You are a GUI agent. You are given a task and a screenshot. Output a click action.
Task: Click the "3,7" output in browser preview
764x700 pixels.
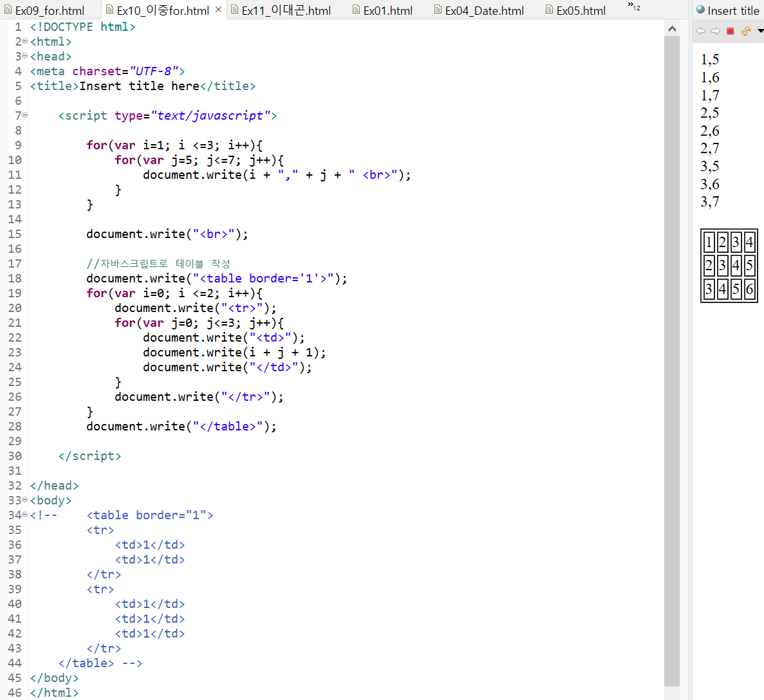click(710, 201)
